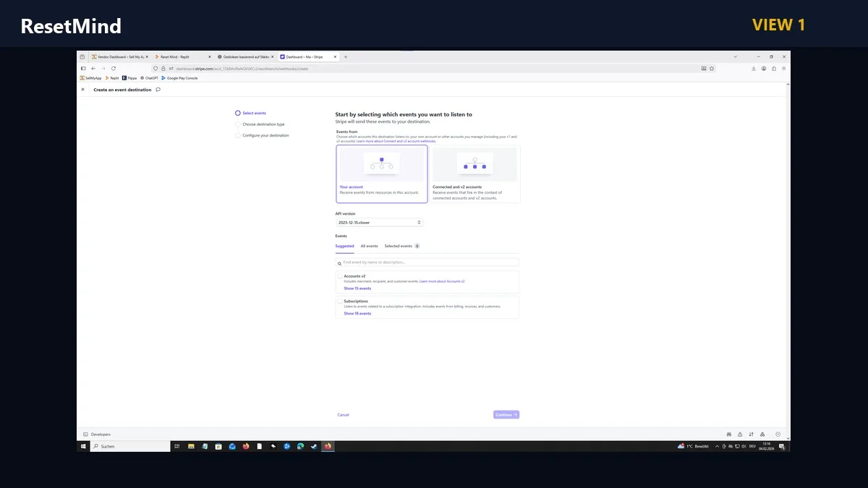Open 'Learn more about Accounts v2' link
Viewport: 868px width, 488px height.
coord(442,281)
